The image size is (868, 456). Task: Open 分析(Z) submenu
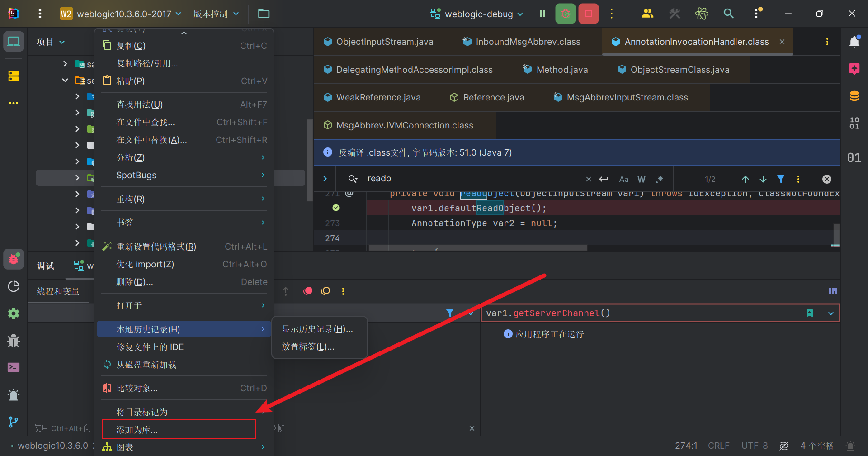click(x=184, y=157)
